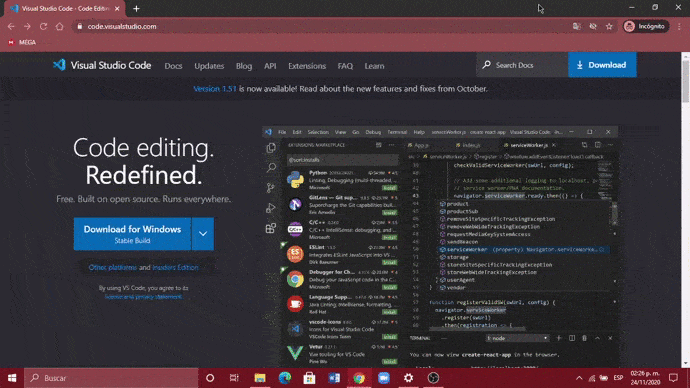Open a new browser tab
This screenshot has height=388, width=690.
pyautogui.click(x=136, y=8)
